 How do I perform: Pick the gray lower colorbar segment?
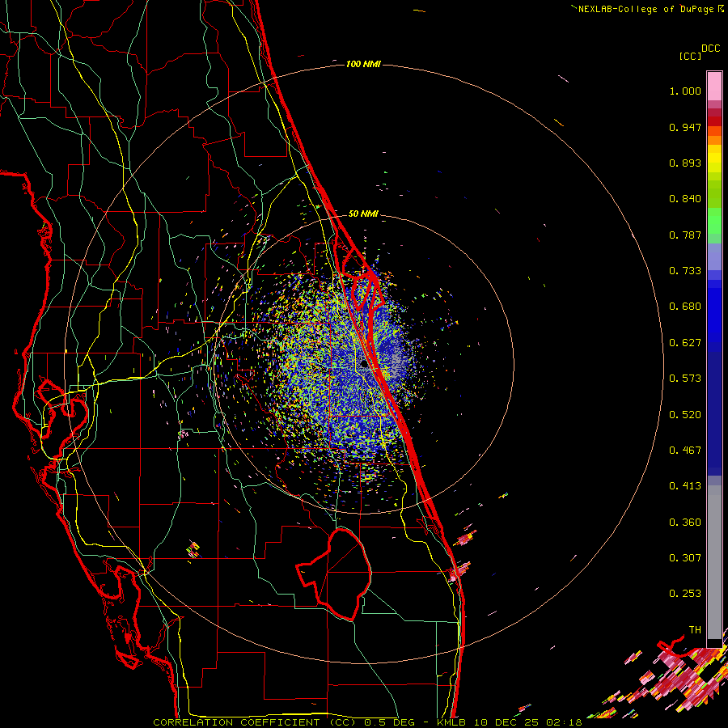coord(714,562)
